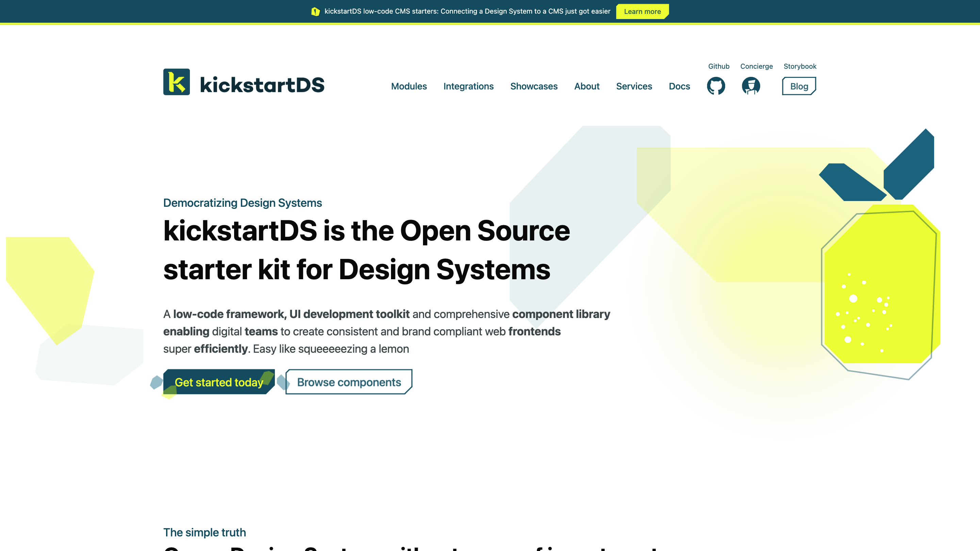Click Browse components
The height and width of the screenshot is (551, 980).
348,382
